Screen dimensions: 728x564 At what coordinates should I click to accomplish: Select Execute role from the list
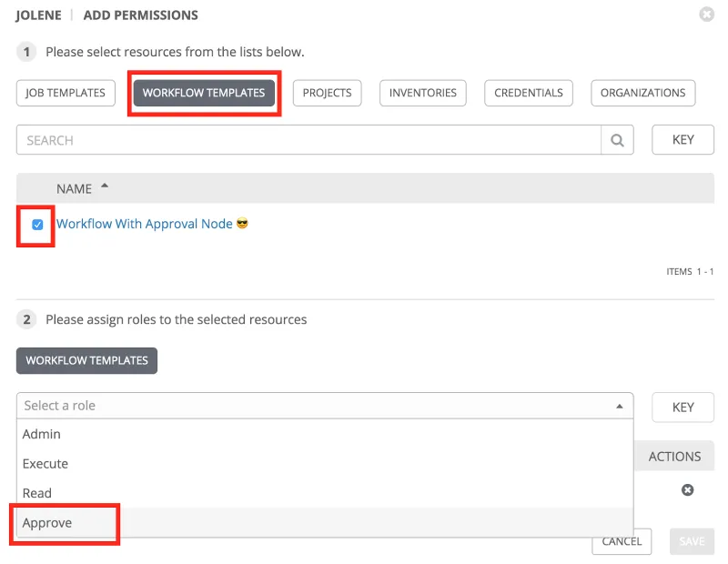pyautogui.click(x=45, y=464)
